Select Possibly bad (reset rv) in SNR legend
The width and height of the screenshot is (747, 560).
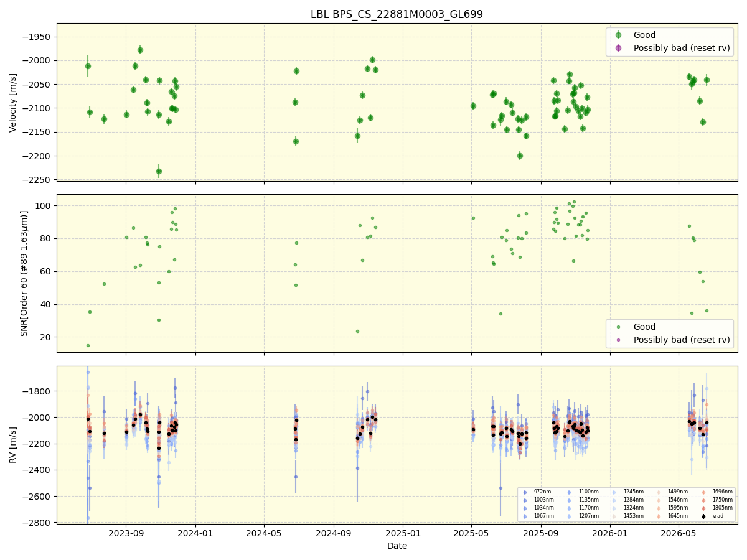pyautogui.click(x=682, y=340)
